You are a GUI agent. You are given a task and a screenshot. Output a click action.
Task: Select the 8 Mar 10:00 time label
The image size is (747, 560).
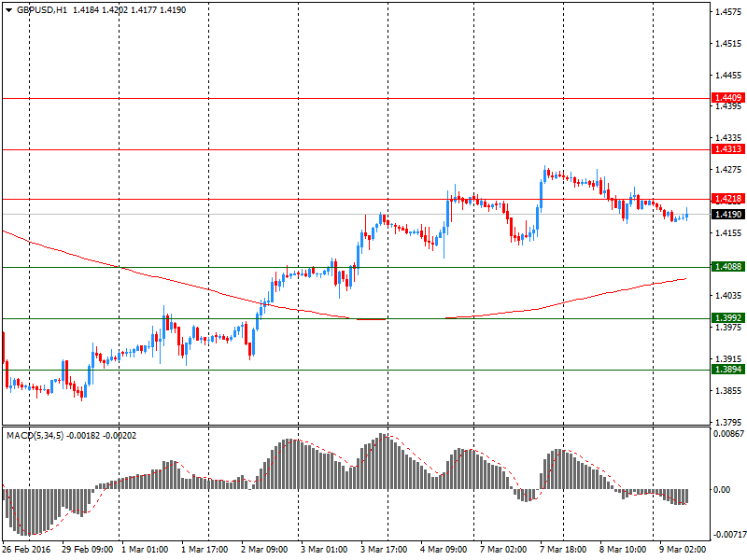point(623,550)
